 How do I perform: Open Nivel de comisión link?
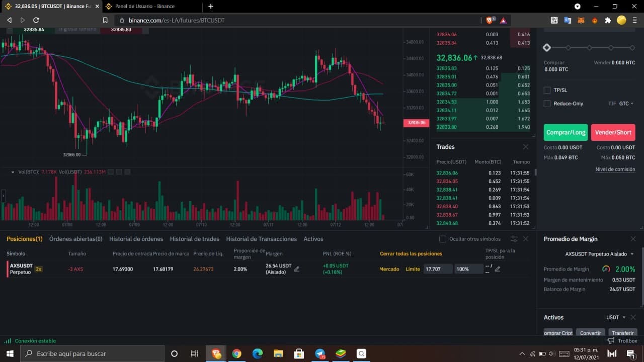click(615, 169)
